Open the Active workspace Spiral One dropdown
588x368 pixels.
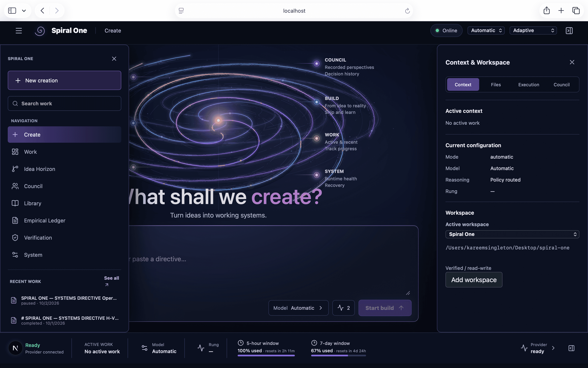512,234
